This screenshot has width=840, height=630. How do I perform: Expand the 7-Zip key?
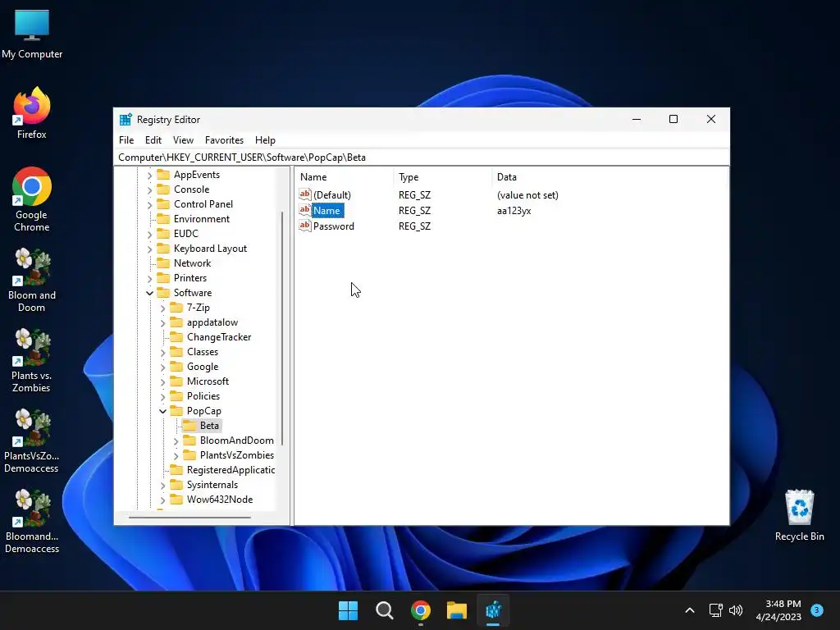tap(163, 308)
